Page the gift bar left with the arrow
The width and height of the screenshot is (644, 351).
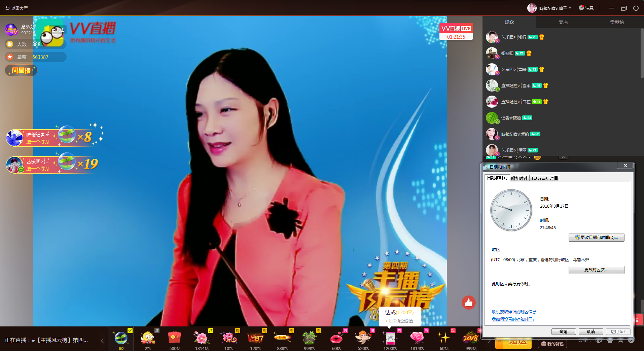pyautogui.click(x=102, y=341)
